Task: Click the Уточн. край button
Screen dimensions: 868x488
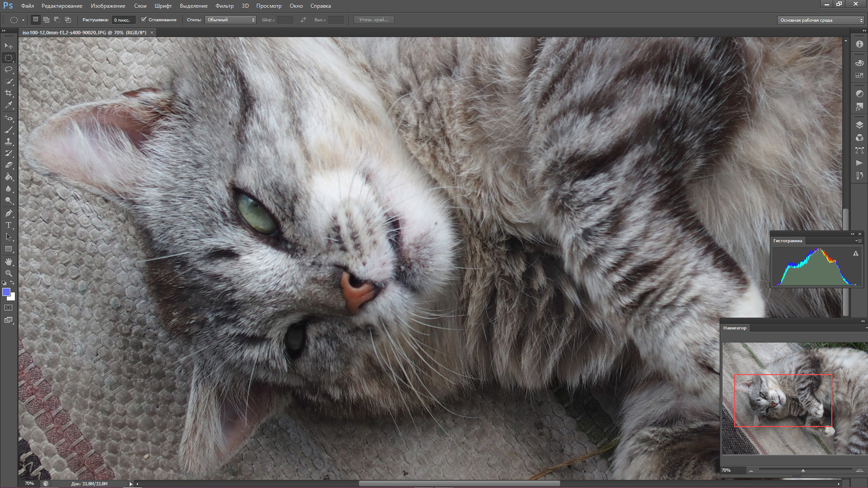Action: (373, 20)
